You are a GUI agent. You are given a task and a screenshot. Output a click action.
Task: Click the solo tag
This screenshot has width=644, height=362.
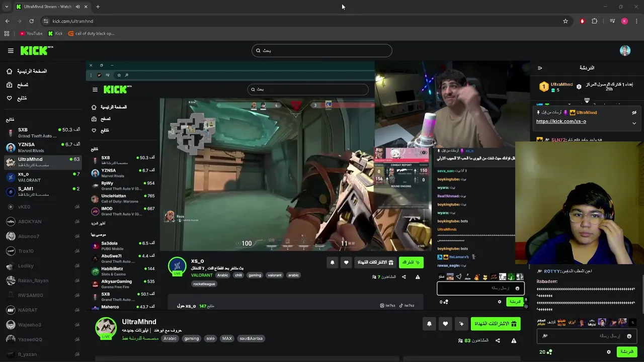(x=210, y=338)
